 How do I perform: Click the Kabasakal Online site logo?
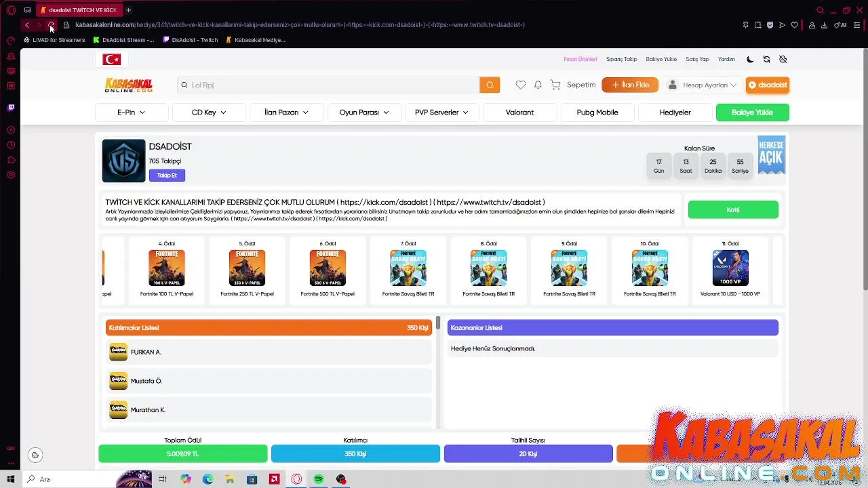pos(128,85)
